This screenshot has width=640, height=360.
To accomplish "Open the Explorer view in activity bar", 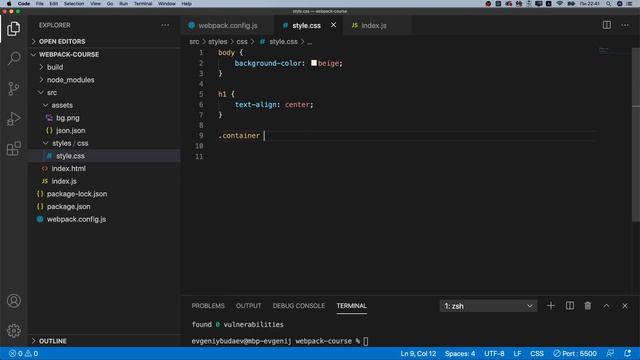I will (x=13, y=29).
